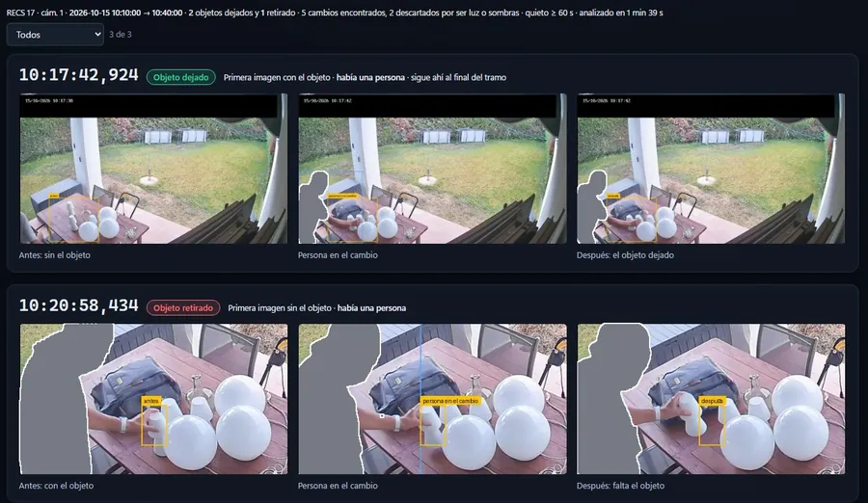Open 'Persona en el cambio' thumbnail of 10:20:58,434 event
The height and width of the screenshot is (503, 868).
(x=432, y=399)
